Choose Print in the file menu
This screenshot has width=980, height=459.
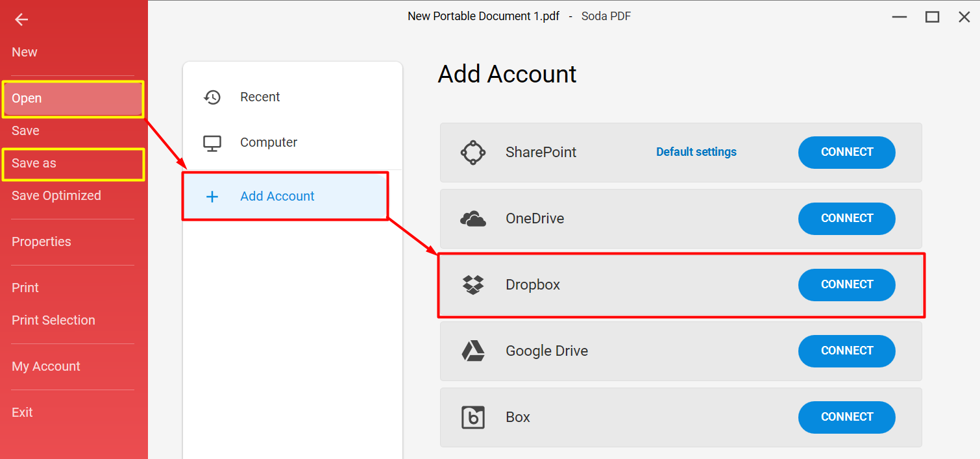pos(25,288)
